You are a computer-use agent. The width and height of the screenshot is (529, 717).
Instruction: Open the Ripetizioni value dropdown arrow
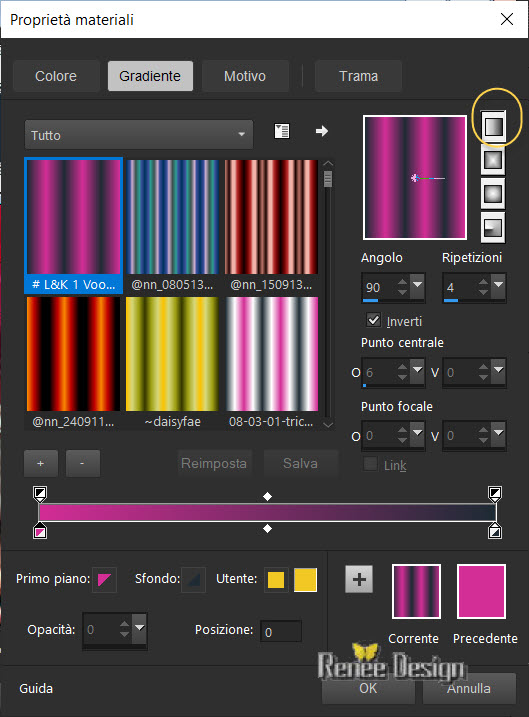(x=498, y=284)
